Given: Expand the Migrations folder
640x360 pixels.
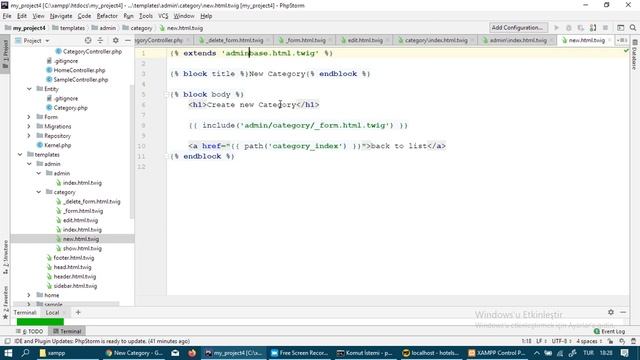Looking at the screenshot, I should click(29, 127).
